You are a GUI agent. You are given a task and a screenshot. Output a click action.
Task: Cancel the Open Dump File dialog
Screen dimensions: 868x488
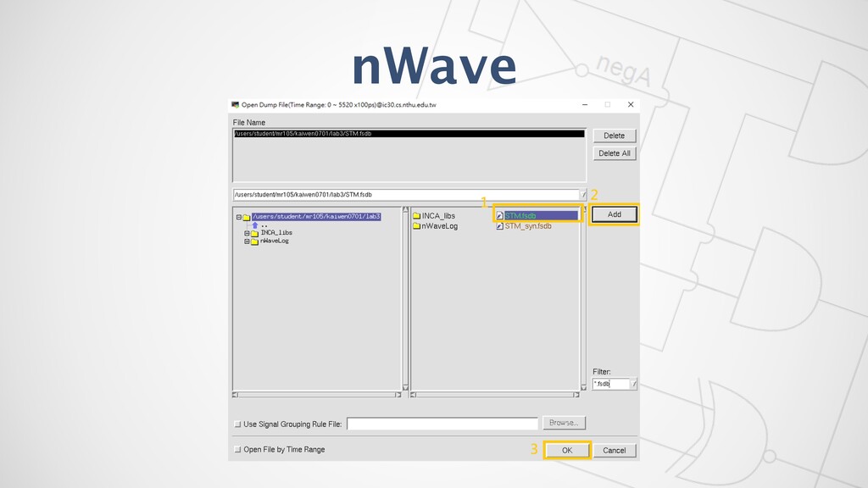[614, 450]
